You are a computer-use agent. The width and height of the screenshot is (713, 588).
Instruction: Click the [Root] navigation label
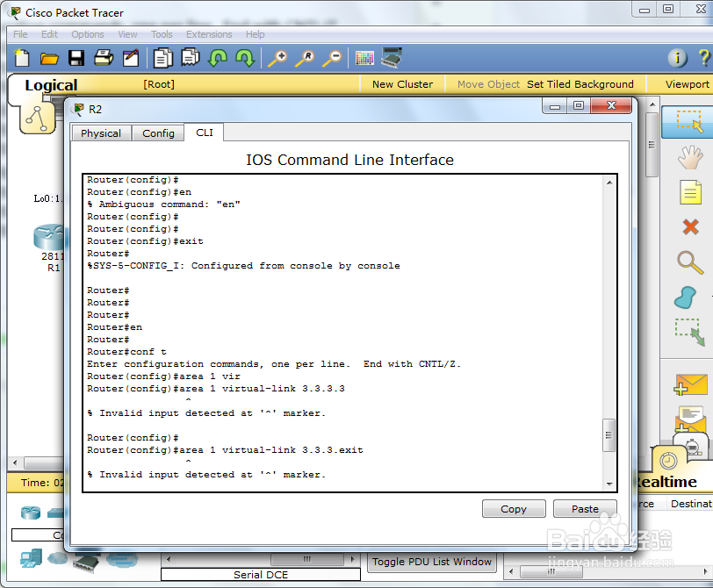tap(159, 84)
